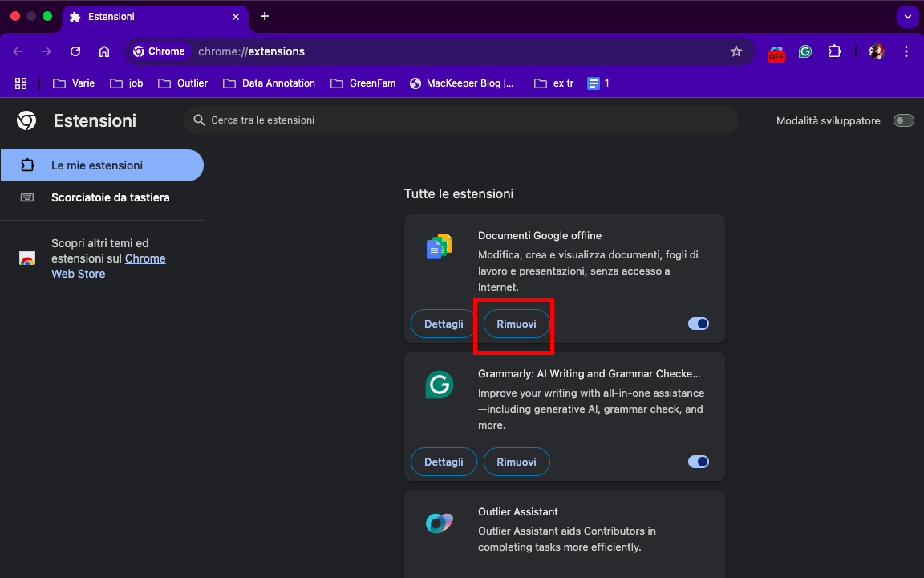Bookmark this page with the star icon
This screenshot has height=578, width=924.
tap(736, 51)
